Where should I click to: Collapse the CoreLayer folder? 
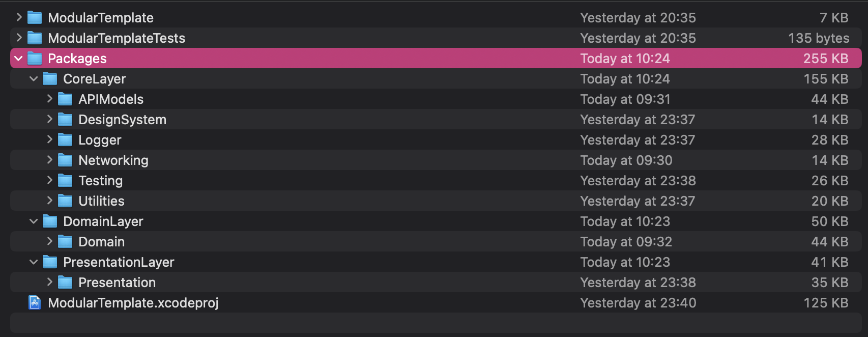pos(34,79)
